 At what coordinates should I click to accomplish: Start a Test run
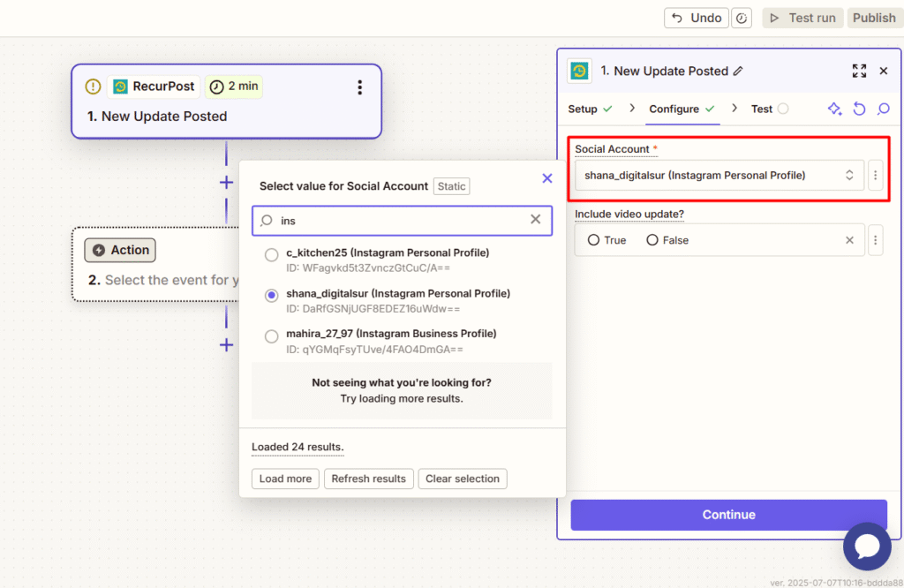coord(802,18)
